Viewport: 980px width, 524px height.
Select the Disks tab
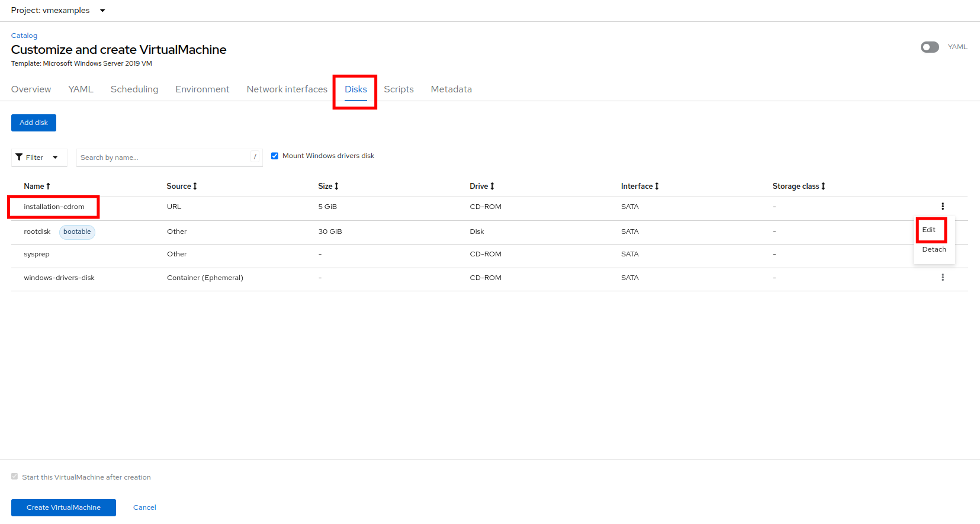(356, 89)
